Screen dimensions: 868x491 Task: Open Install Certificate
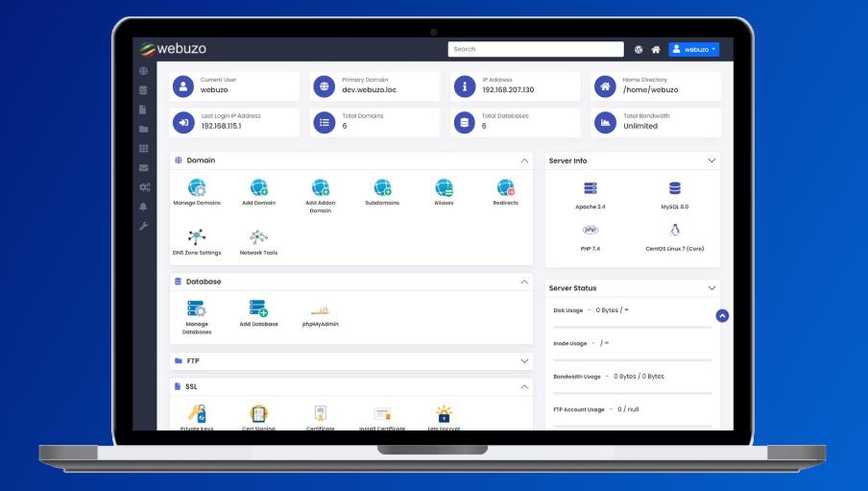click(x=382, y=414)
